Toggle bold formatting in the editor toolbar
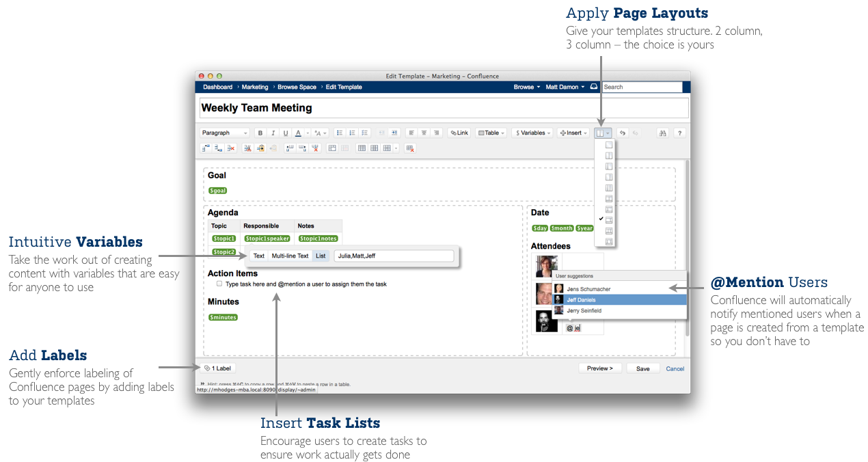This screenshot has height=462, width=868. tap(260, 133)
